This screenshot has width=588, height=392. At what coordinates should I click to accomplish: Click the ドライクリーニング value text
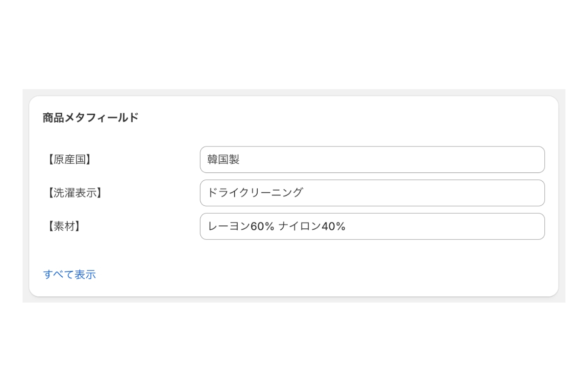click(255, 193)
